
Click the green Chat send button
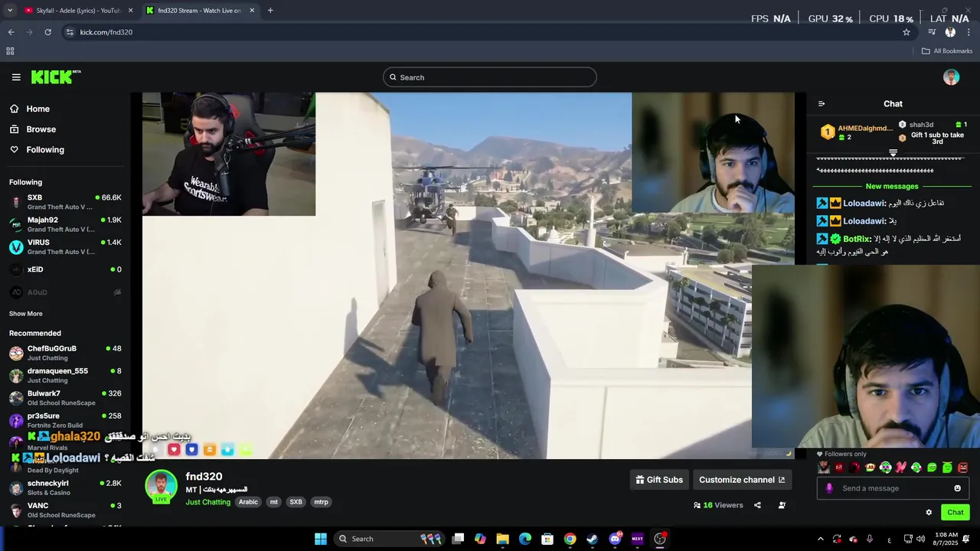click(x=955, y=513)
